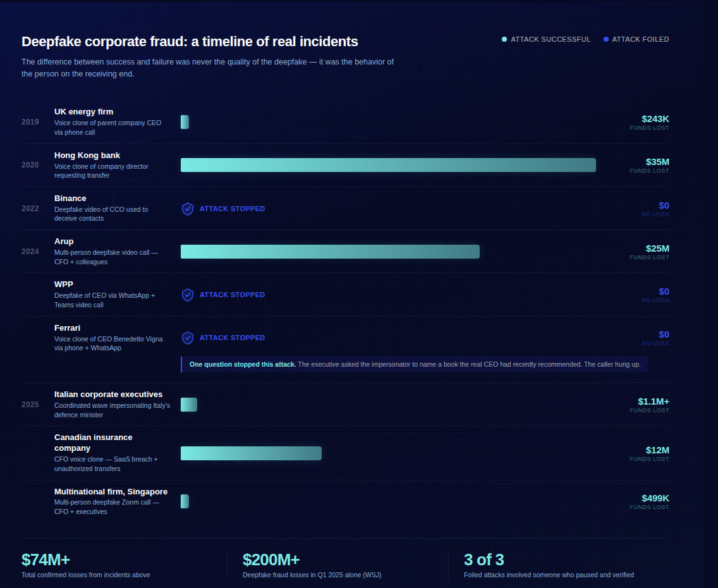The height and width of the screenshot is (588, 718).
Task: Click the Italian corporate executives bar
Action: [x=189, y=405]
